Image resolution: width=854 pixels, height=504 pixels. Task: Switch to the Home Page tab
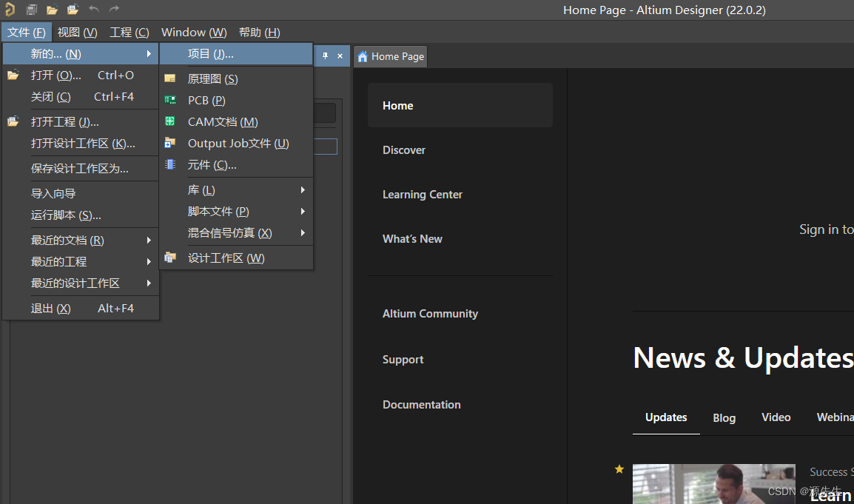point(391,57)
